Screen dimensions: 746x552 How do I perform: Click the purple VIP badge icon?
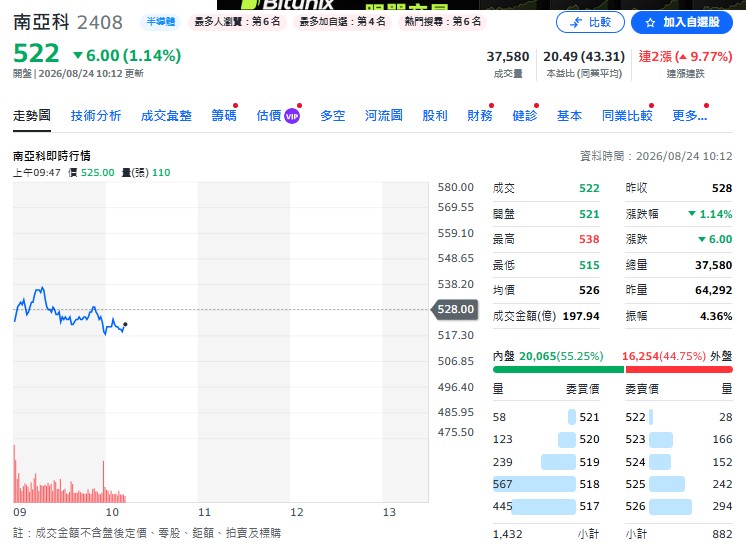(x=292, y=116)
